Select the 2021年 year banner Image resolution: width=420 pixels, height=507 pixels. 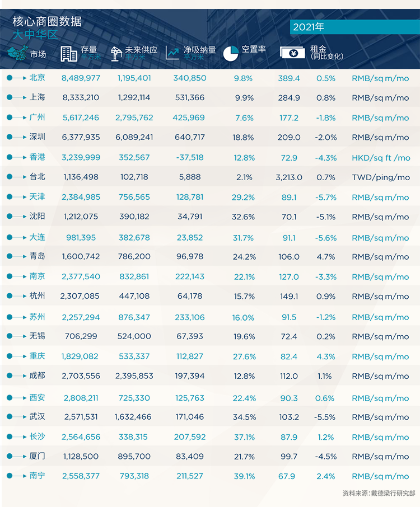click(354, 27)
